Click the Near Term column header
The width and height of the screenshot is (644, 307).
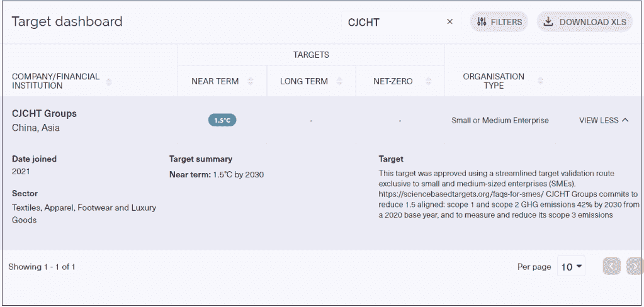click(x=215, y=82)
